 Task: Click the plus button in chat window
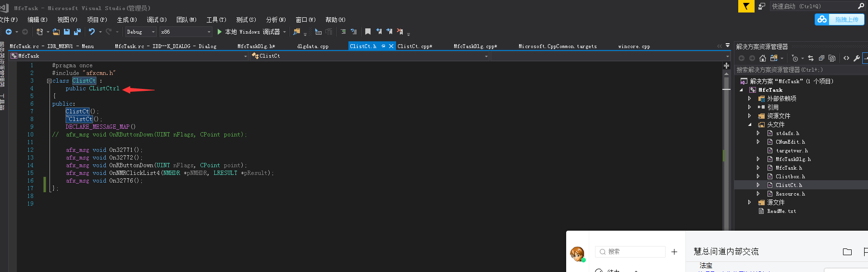coord(674,252)
